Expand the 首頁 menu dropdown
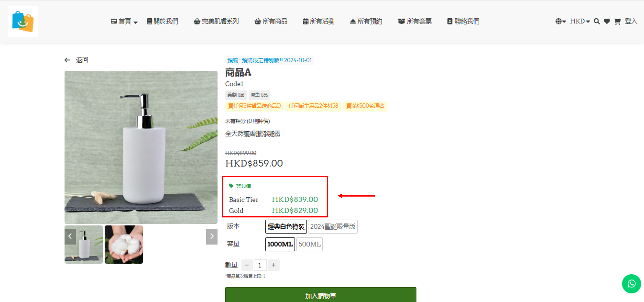The image size is (644, 302). coord(124,22)
